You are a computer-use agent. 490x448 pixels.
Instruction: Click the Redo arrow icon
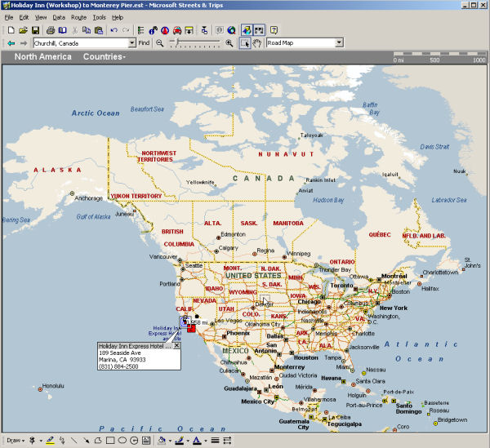tap(126, 30)
